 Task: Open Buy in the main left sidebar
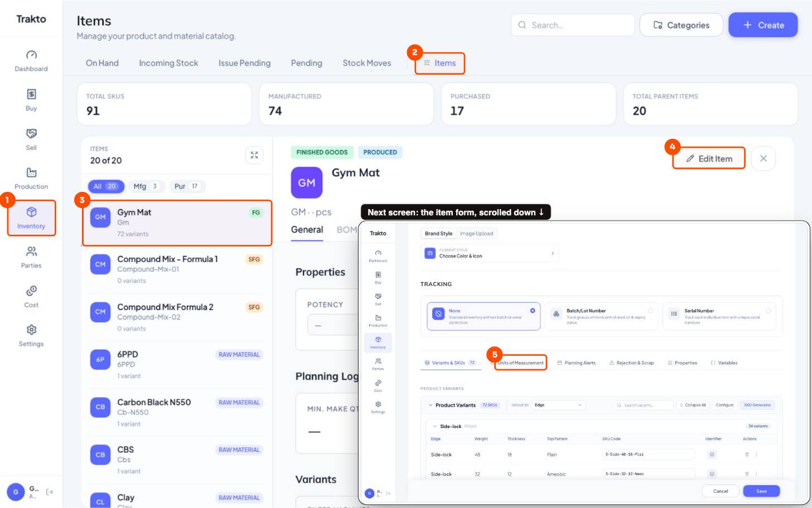[31, 100]
